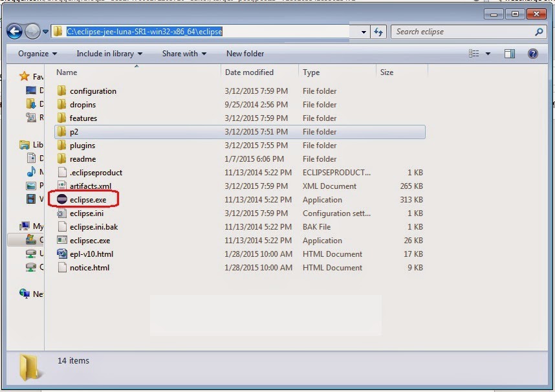Viewport: 555px width, 392px height.
Task: Click the Back navigation arrow
Action: pyautogui.click(x=14, y=32)
